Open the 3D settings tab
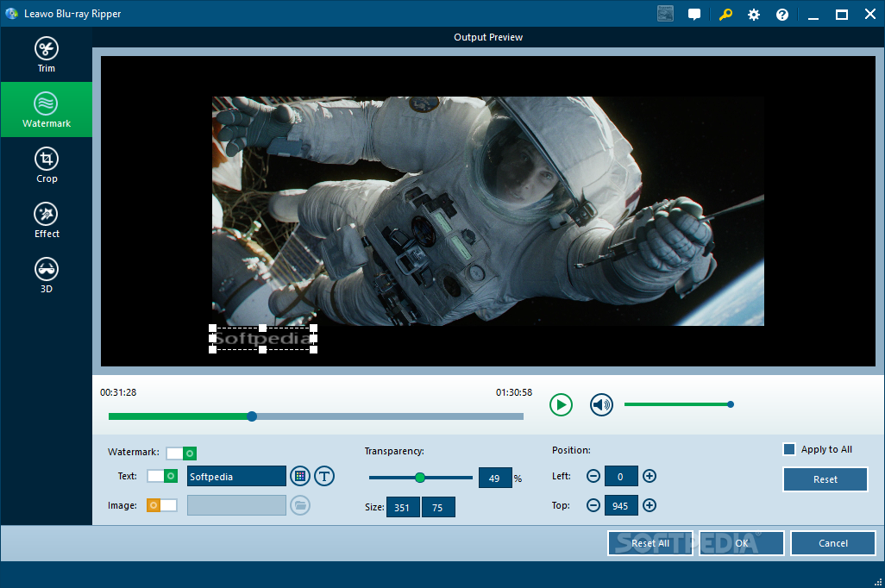 (47, 275)
